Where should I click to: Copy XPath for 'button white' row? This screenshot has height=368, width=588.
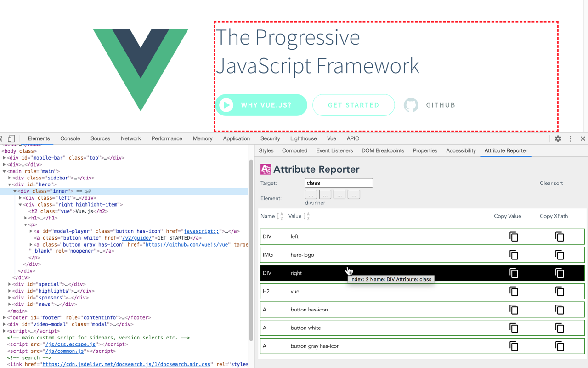560,328
